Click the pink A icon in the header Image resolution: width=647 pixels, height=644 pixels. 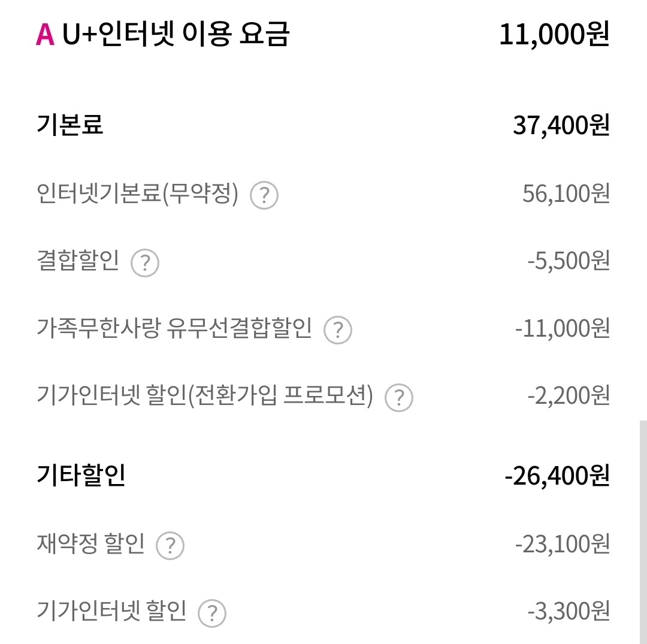coord(45,35)
